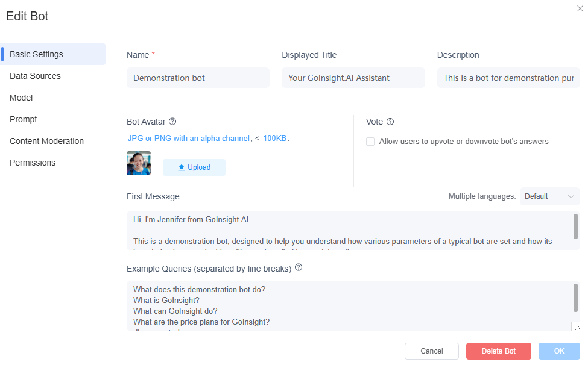Click the Delete Bot button
Screen dimensions: 588x365
pyautogui.click(x=498, y=351)
